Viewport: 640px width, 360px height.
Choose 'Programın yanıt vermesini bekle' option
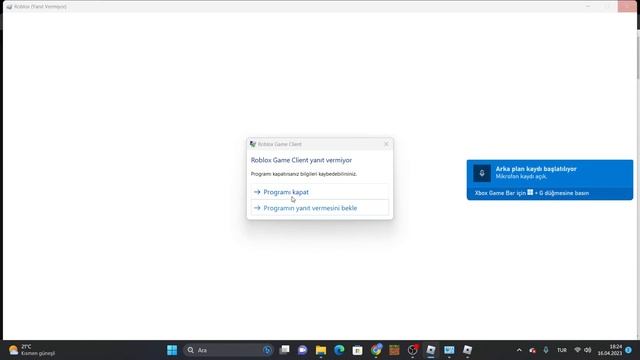[320, 208]
